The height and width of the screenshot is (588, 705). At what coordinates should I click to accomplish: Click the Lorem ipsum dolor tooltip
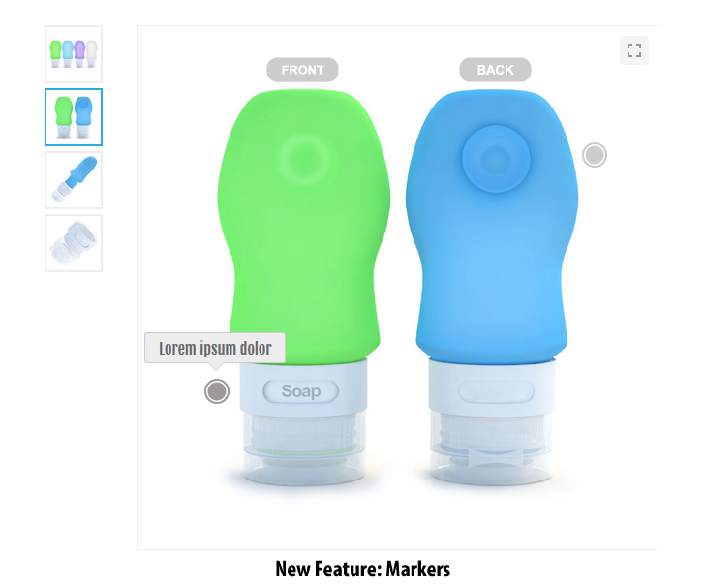tap(215, 348)
